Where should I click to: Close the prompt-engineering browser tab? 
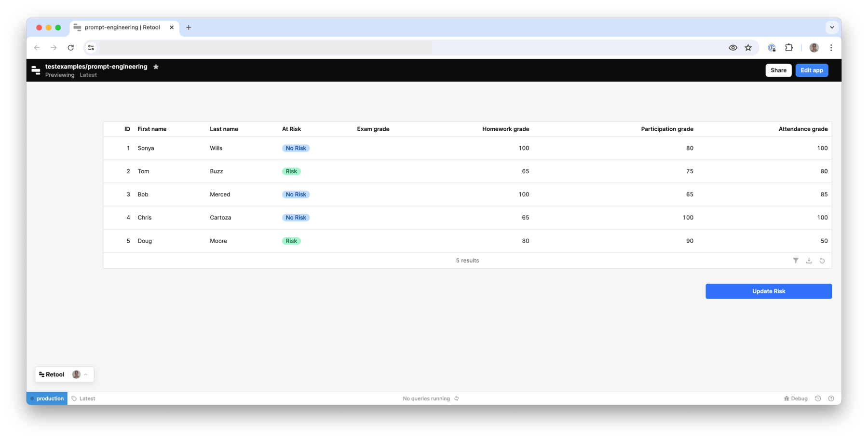tap(172, 27)
